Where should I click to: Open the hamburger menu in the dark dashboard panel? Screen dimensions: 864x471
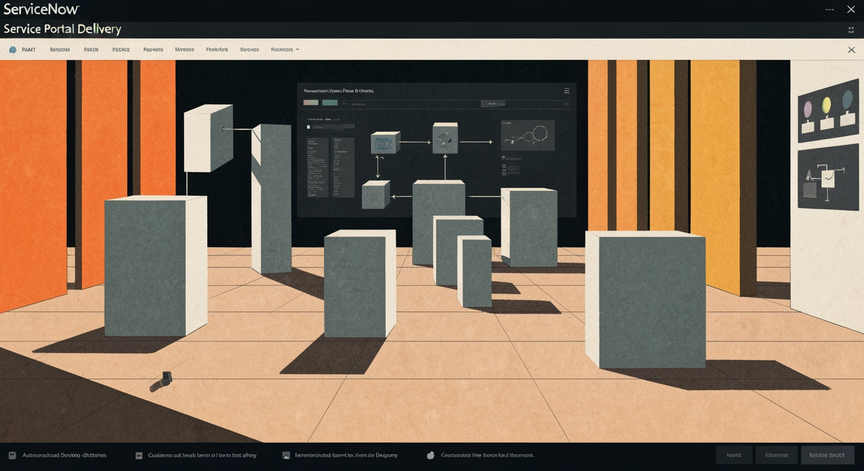[x=566, y=91]
